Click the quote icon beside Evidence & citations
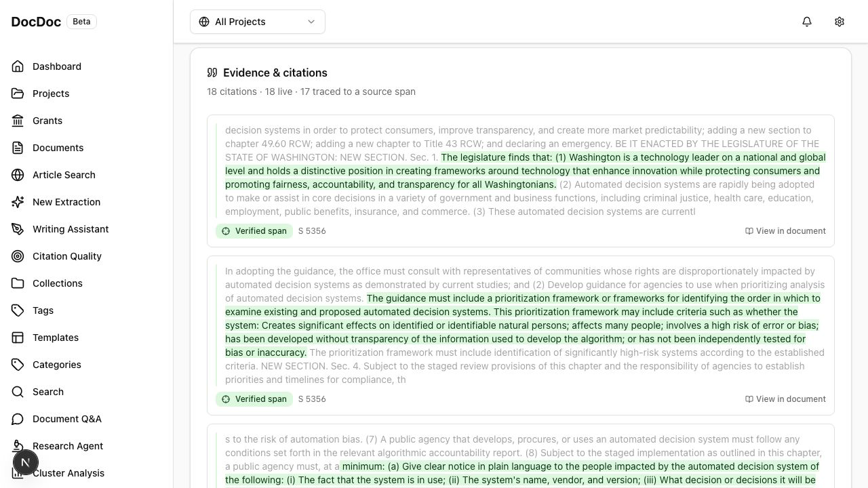This screenshot has height=488, width=868. click(x=212, y=73)
